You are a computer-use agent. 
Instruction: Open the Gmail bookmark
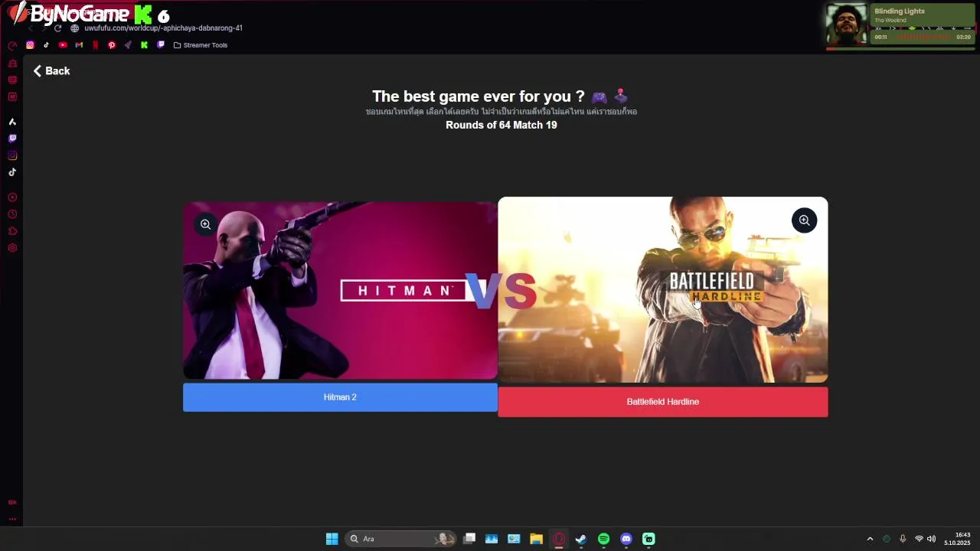tap(79, 45)
